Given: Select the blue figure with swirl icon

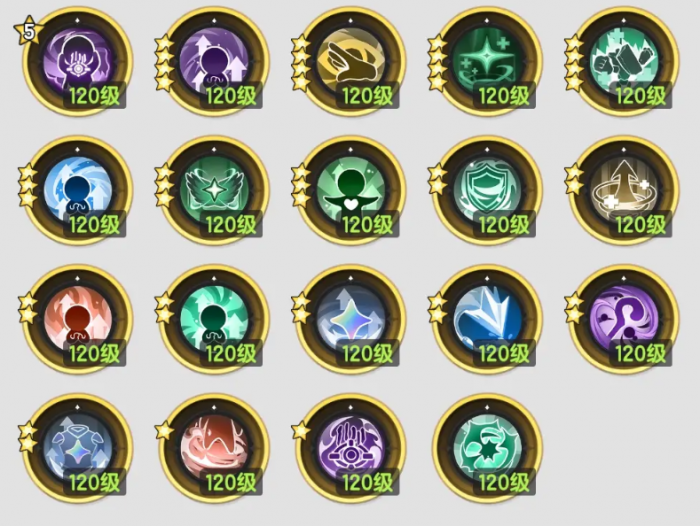Looking at the screenshot, I should [x=79, y=191].
